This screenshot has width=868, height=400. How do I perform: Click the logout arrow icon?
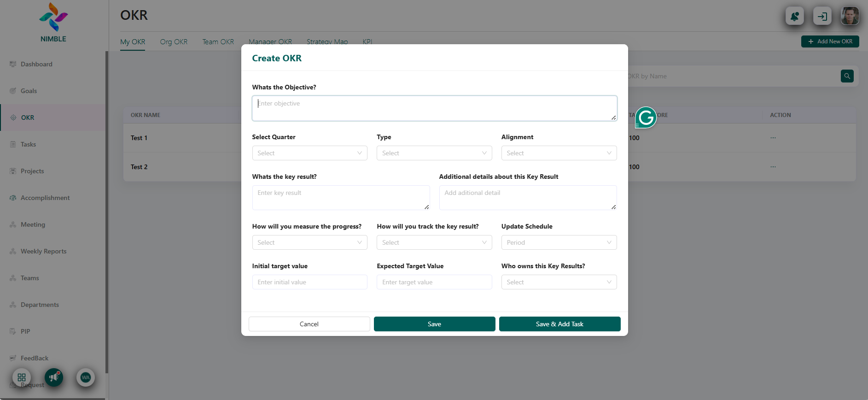(822, 17)
